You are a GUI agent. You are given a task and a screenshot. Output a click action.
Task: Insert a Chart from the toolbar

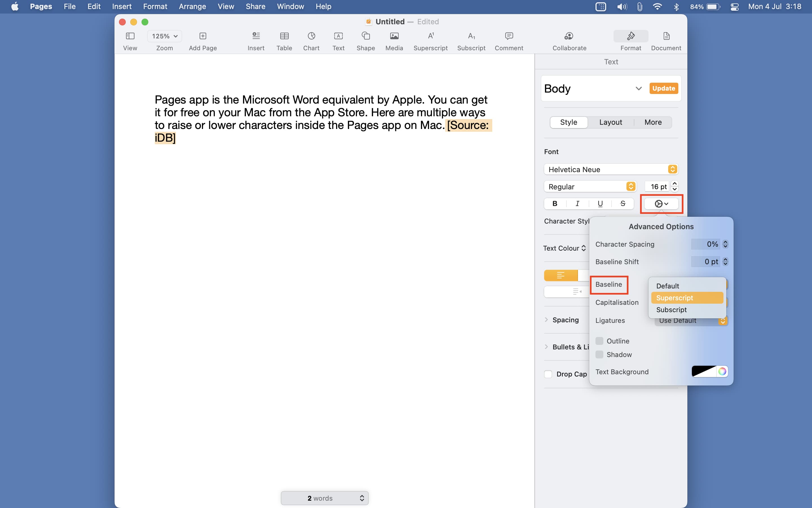point(311,36)
